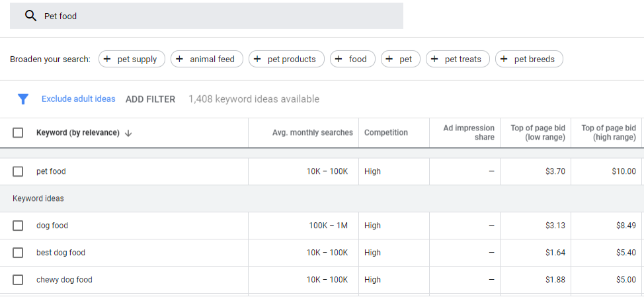Sort by Competition column header
Screen dimensions: 644x297
385,133
